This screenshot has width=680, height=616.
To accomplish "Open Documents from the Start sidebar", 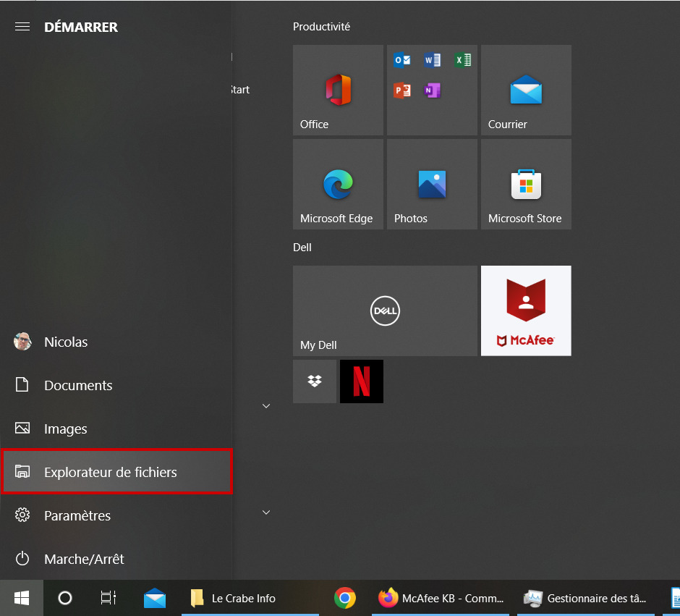I will [116, 385].
